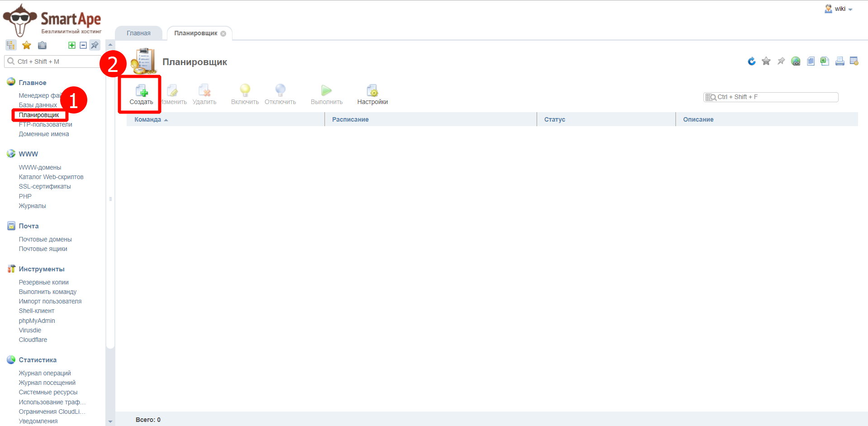The image size is (868, 426).
Task: Export table via green Excel icon
Action: [825, 61]
